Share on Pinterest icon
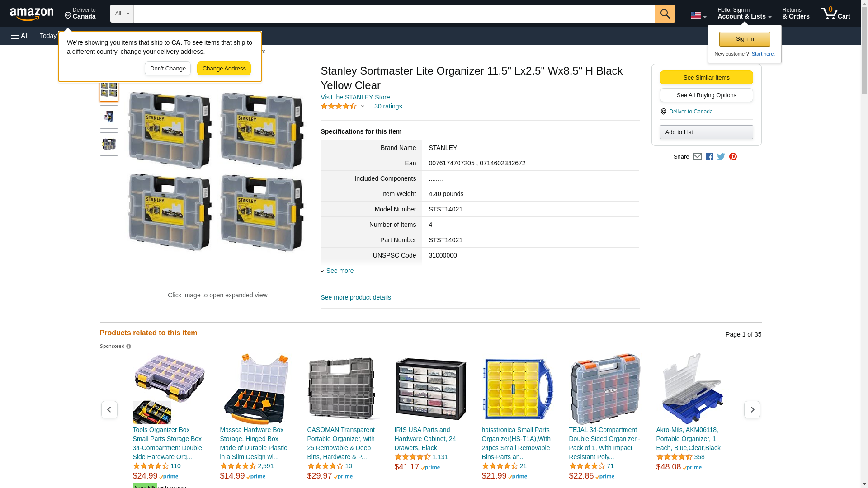This screenshot has width=868, height=488. (733, 157)
